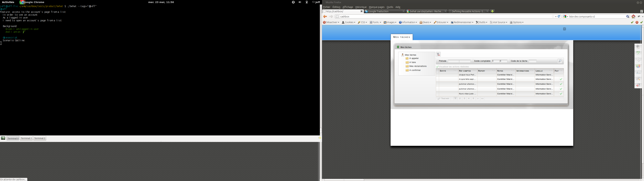The image size is (644, 181).
Task: Toggle Fait checkmark for 'm quis felis sapi' row
Action: point(561,79)
